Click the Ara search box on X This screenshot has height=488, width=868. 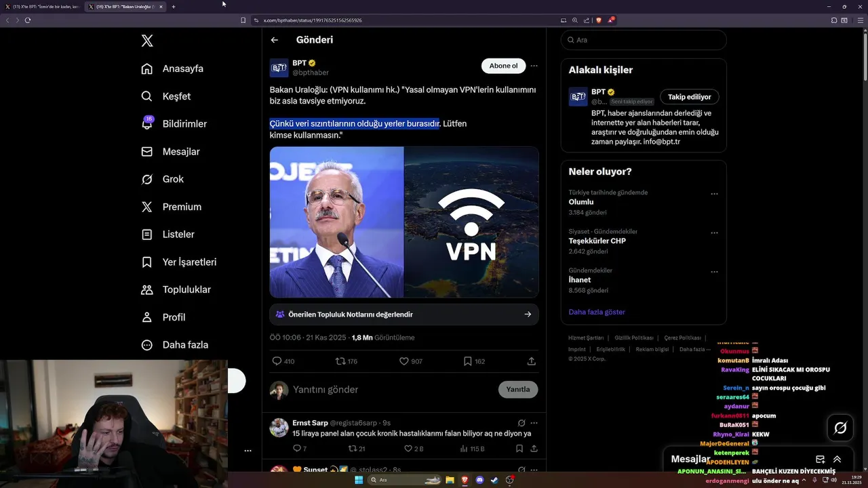tap(644, 40)
